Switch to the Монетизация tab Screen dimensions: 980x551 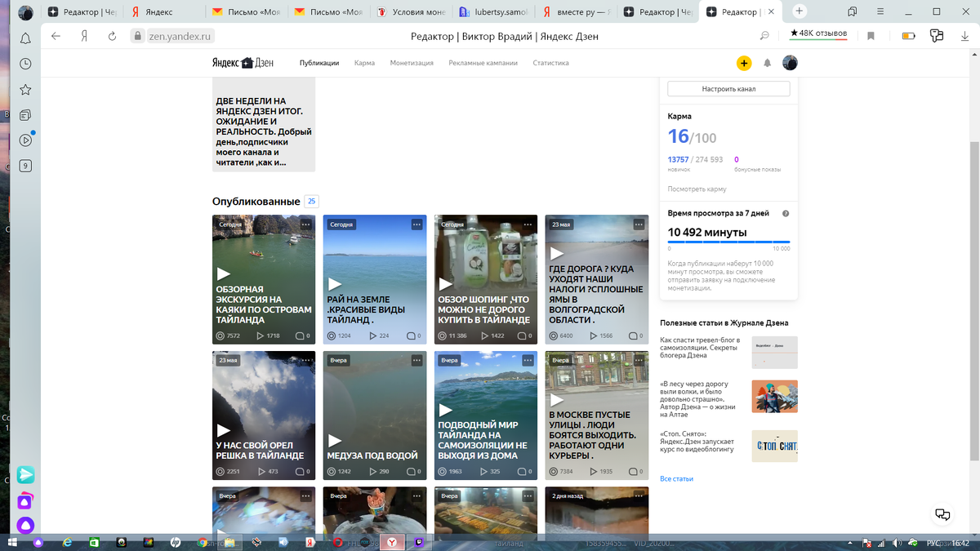412,63
